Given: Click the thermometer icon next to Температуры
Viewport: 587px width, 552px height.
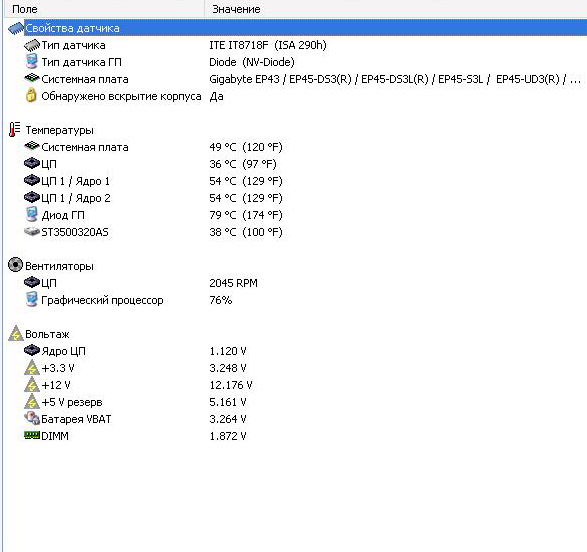Looking at the screenshot, I should click(15, 129).
